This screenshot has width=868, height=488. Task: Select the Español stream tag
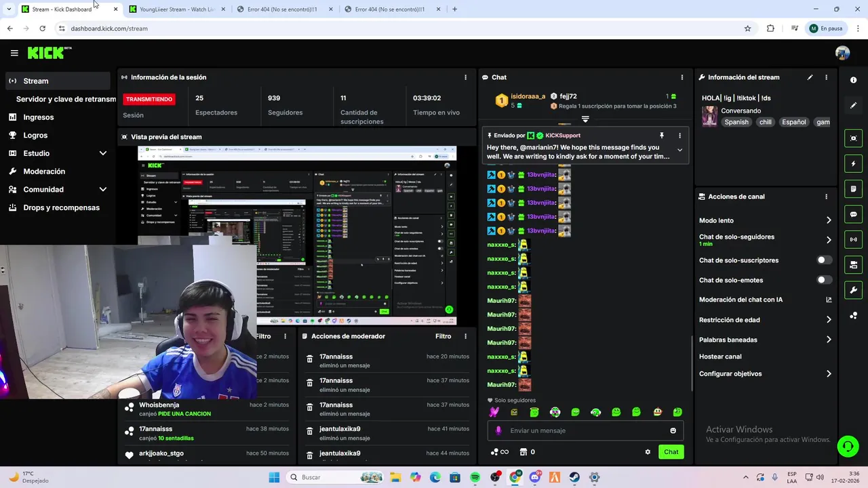794,122
